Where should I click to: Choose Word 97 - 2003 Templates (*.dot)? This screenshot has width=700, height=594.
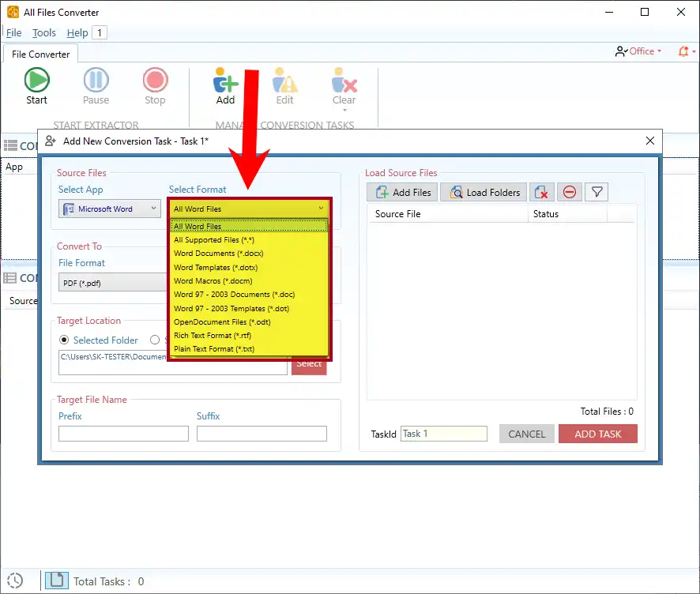[249, 308]
